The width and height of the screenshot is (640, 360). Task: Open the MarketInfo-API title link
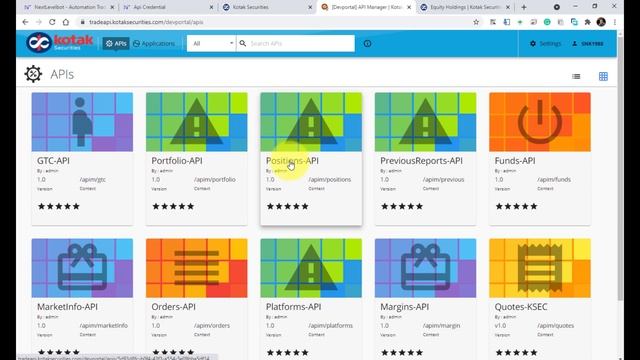point(67,307)
